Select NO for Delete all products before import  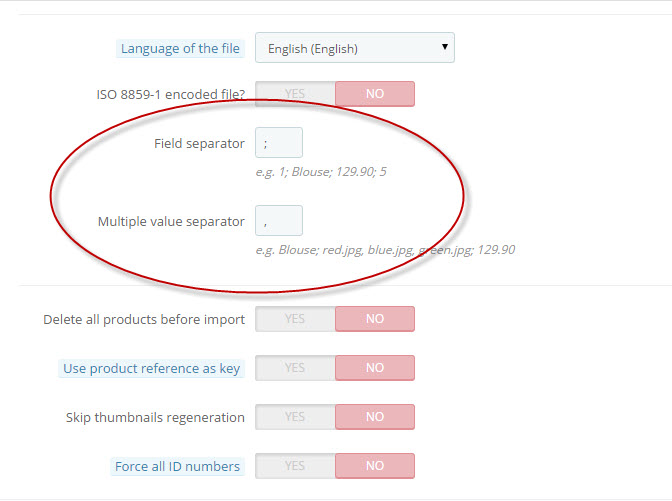click(375, 319)
